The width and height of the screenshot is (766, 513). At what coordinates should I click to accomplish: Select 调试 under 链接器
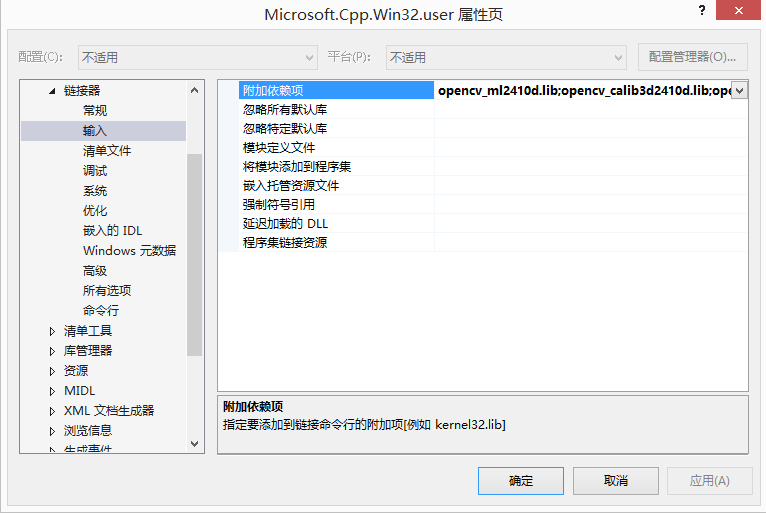tap(95, 171)
